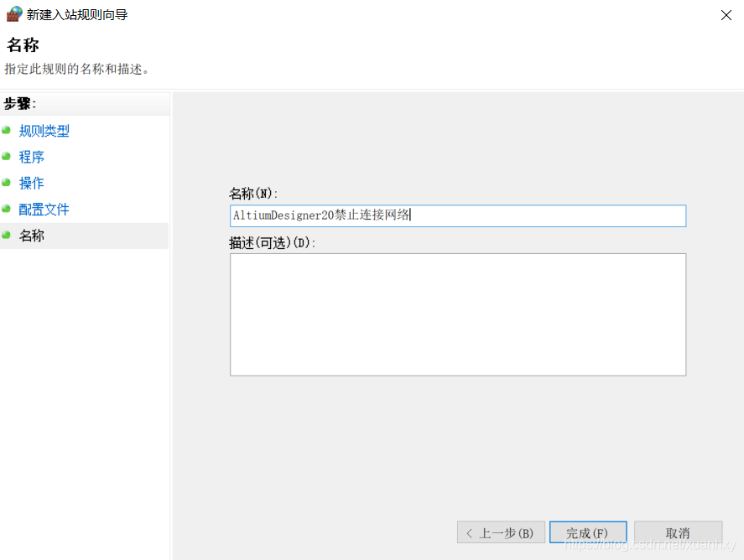The width and height of the screenshot is (744, 560).
Task: Click the firewall wizard title bar icon
Action: pyautogui.click(x=14, y=14)
